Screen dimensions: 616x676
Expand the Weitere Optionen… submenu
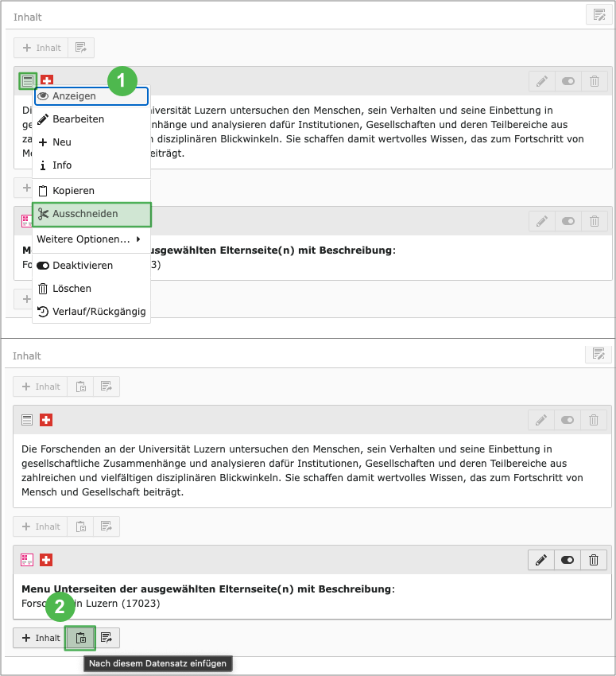(91, 239)
